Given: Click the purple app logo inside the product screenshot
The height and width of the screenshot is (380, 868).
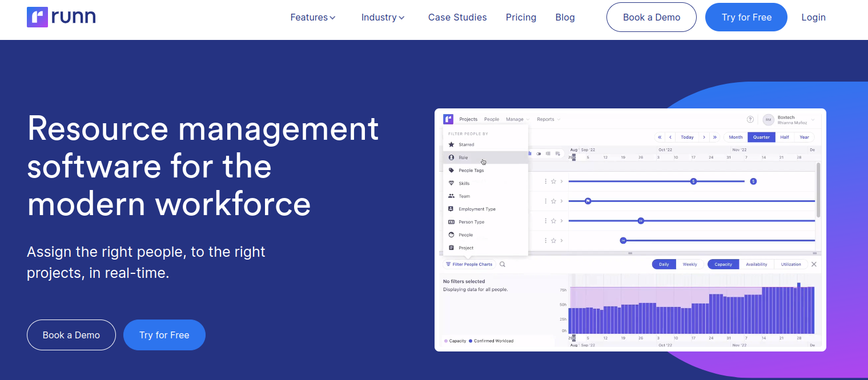Looking at the screenshot, I should 448,119.
